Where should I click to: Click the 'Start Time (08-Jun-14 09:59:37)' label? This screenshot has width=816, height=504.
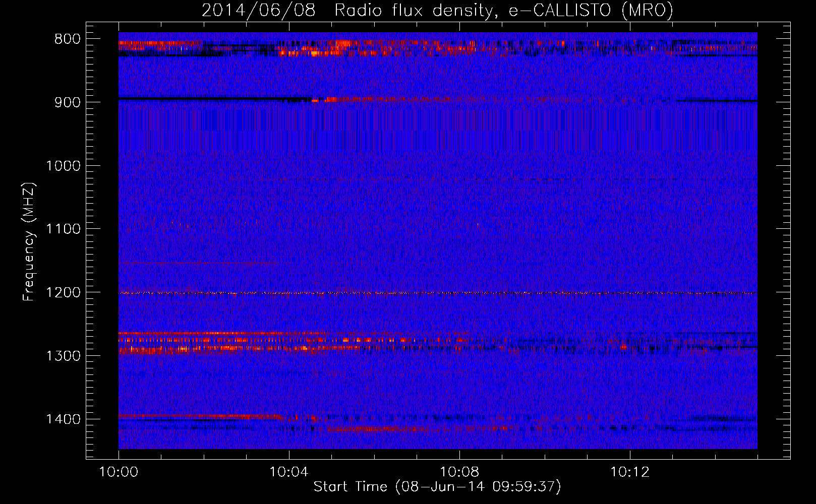coord(437,487)
